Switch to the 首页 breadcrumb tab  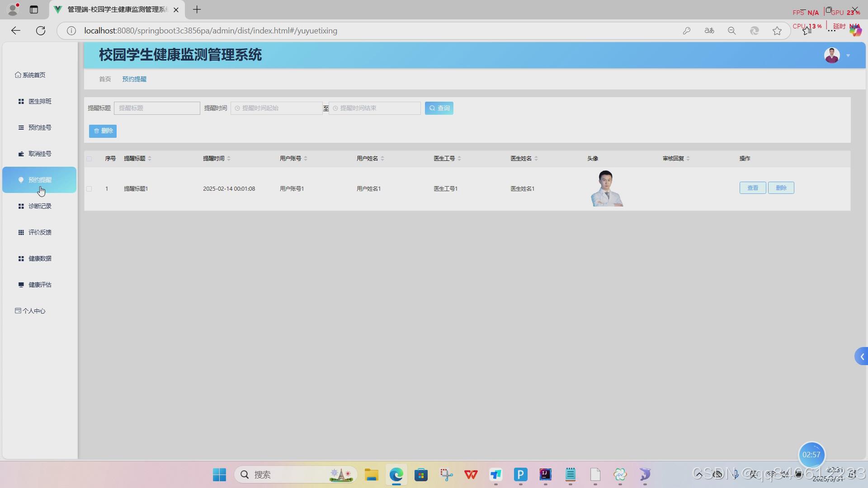pyautogui.click(x=104, y=79)
